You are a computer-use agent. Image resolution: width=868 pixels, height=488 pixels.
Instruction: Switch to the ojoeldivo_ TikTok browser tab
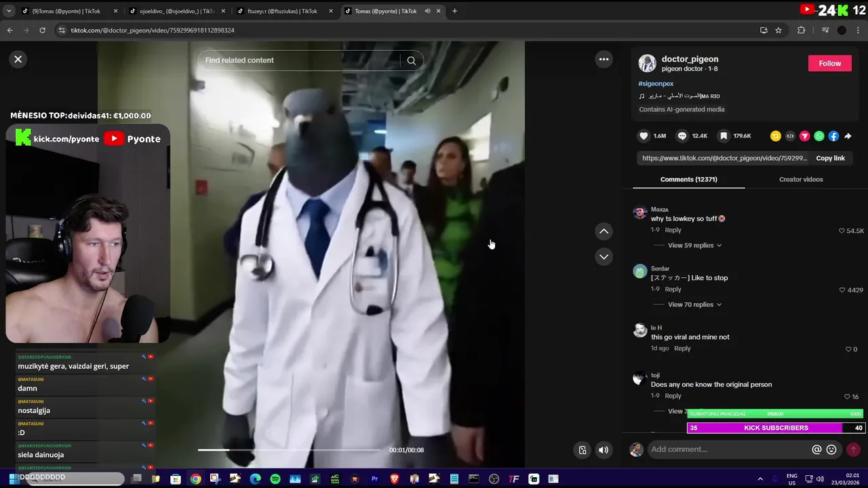pos(178,11)
